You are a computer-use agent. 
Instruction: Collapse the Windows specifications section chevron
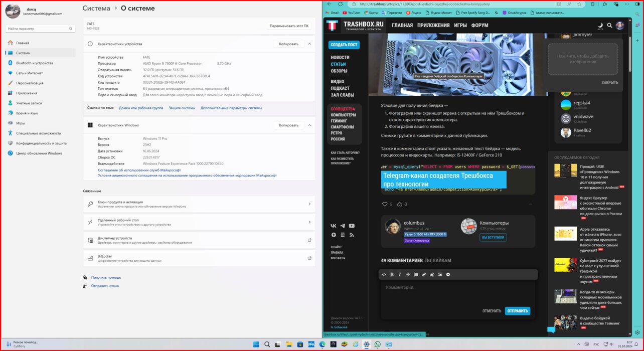pyautogui.click(x=309, y=125)
